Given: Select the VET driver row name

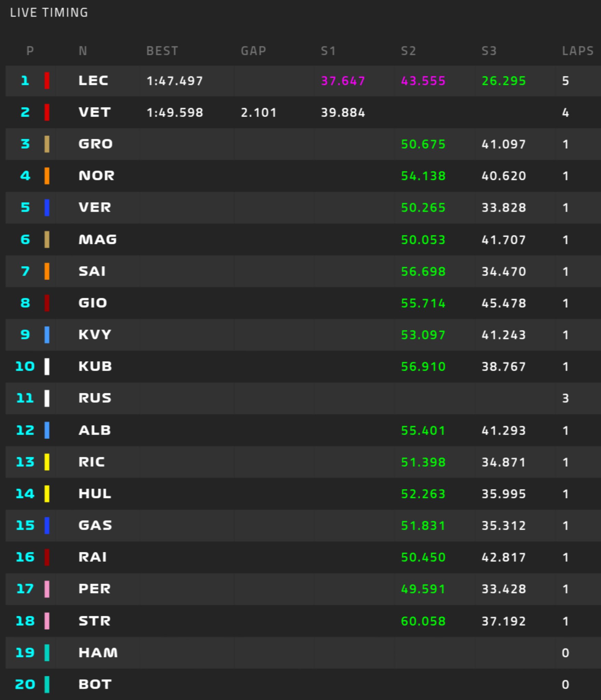Looking at the screenshot, I should 94,112.
